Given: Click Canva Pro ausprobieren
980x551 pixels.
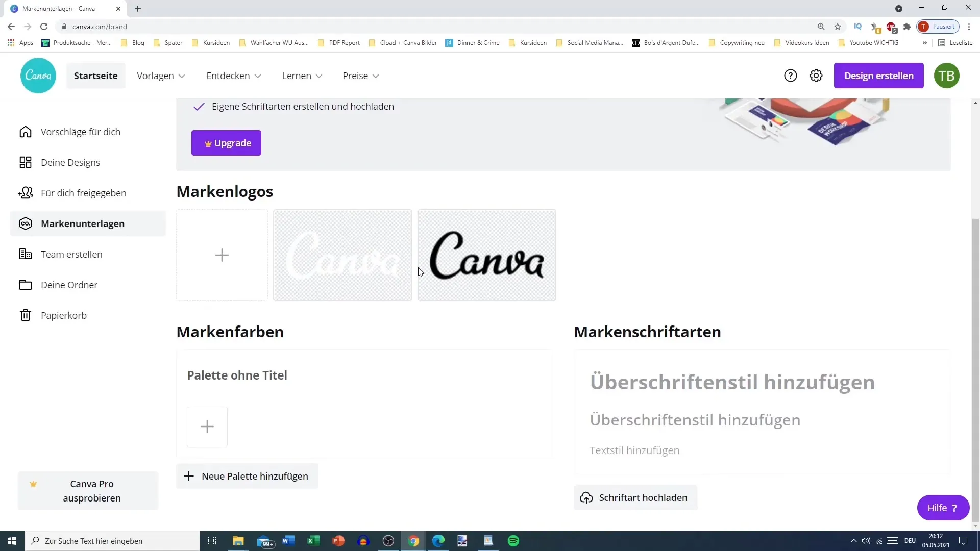Looking at the screenshot, I should pos(88,491).
